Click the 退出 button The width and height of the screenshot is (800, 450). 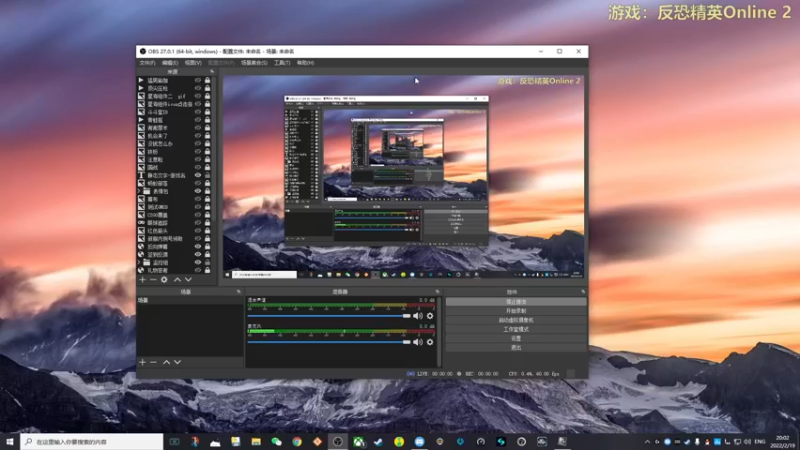516,347
